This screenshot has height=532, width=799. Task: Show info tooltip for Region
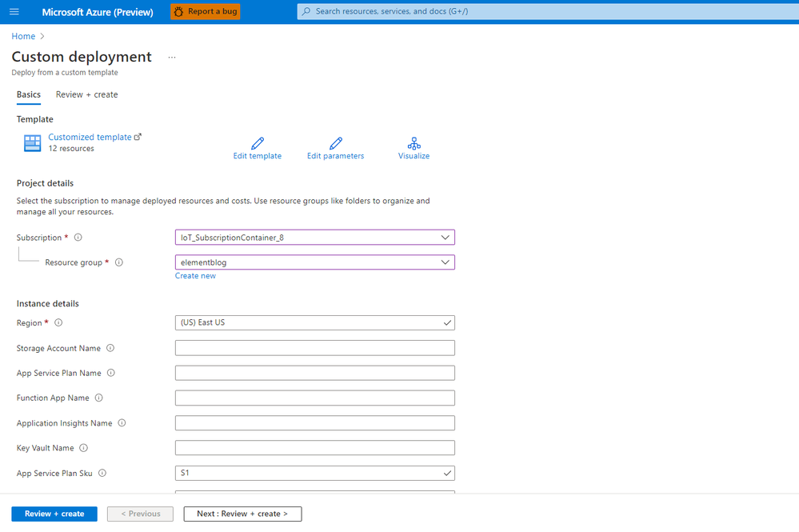(x=58, y=322)
